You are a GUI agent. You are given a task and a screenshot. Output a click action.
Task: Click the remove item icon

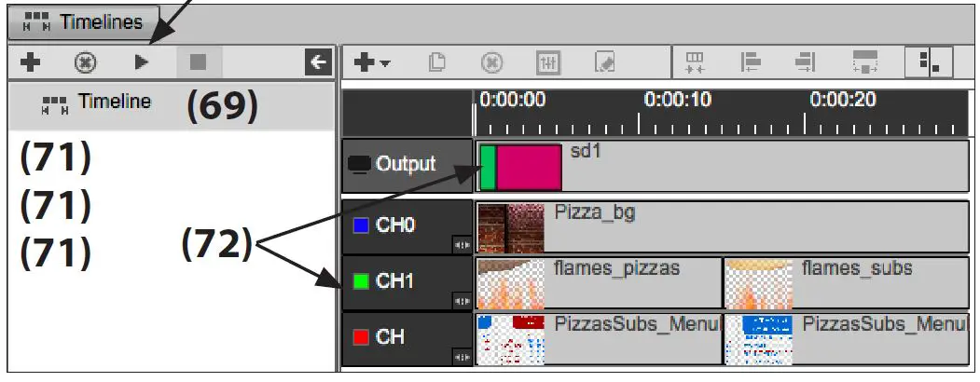coord(491,62)
